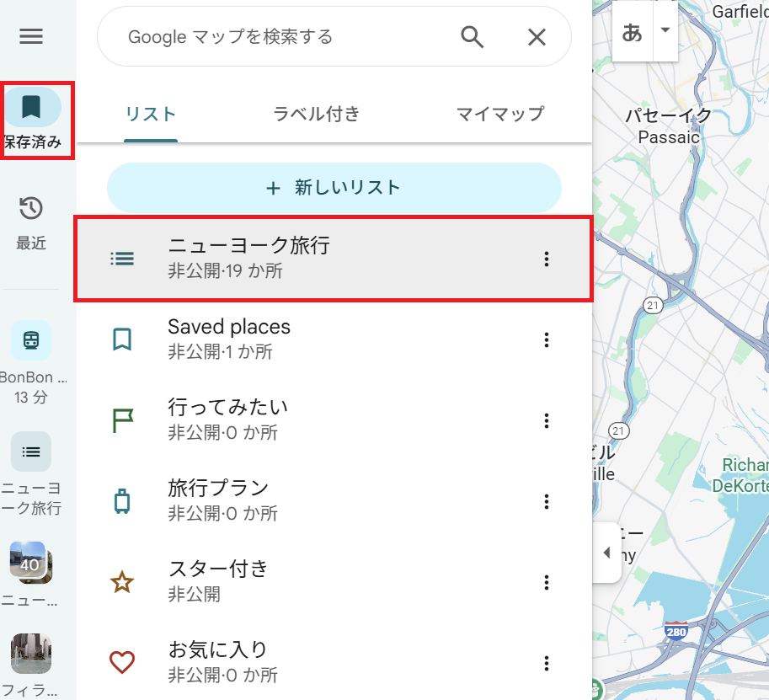Click the BonBon transit shortcut icon
This screenshot has width=769, height=700.
[31, 340]
